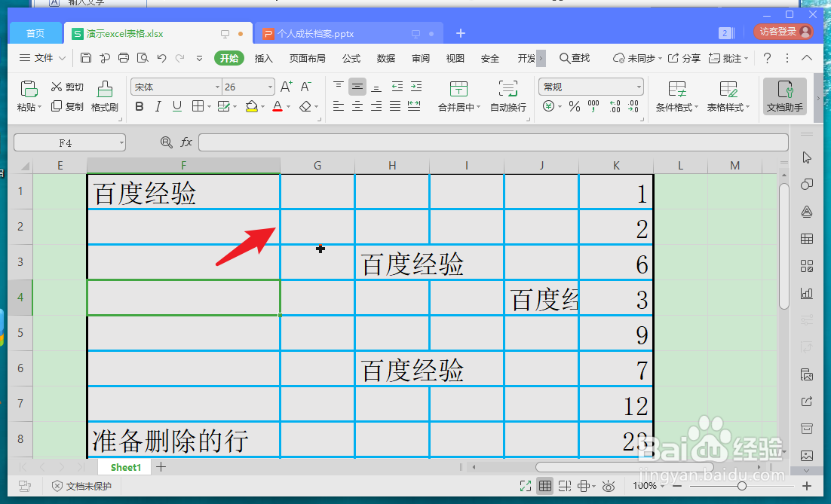Activate the Format Painter 格式刷
The image size is (831, 504).
[x=104, y=96]
